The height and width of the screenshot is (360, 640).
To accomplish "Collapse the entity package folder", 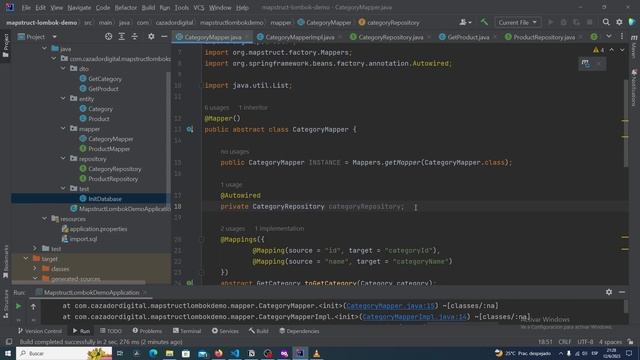I will (63, 99).
